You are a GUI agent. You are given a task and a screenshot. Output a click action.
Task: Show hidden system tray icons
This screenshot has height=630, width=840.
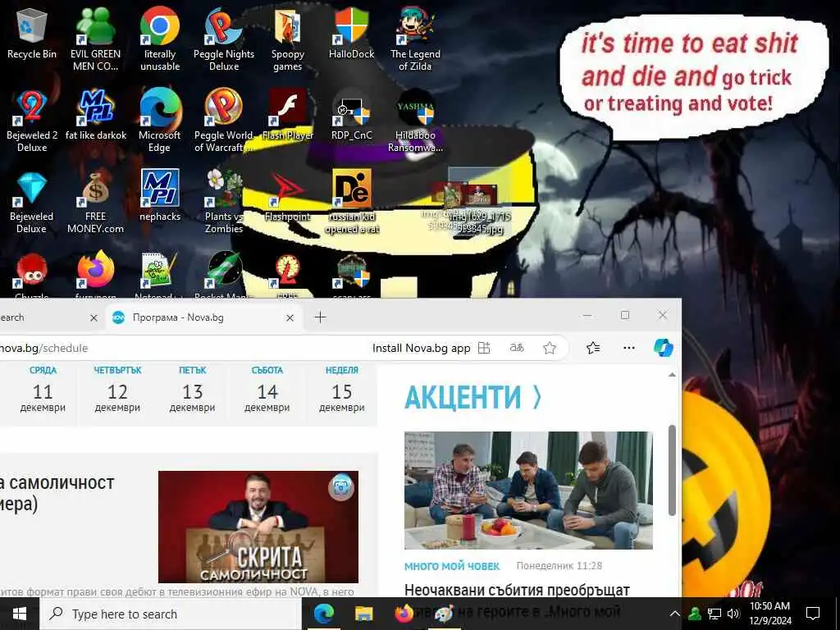[675, 614]
